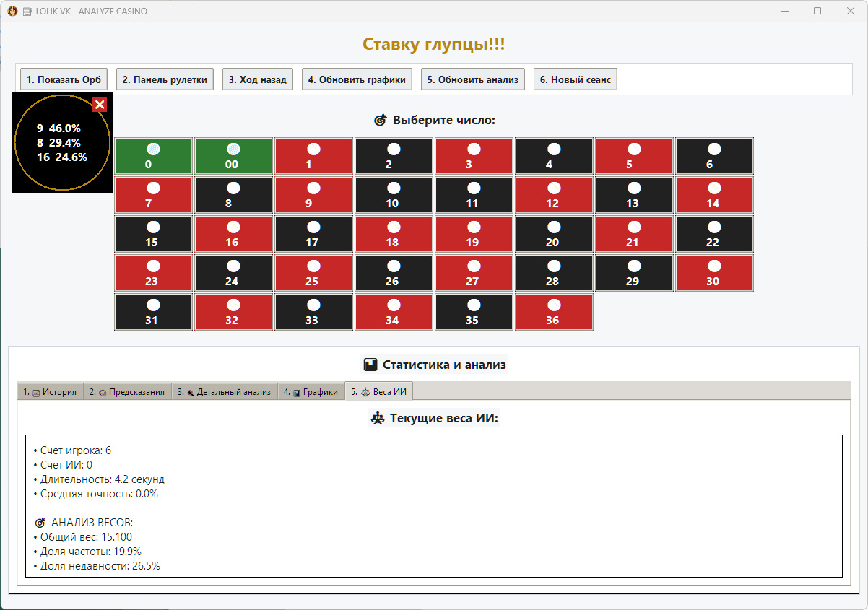Choose black number 20
The image size is (868, 610).
pos(554,234)
